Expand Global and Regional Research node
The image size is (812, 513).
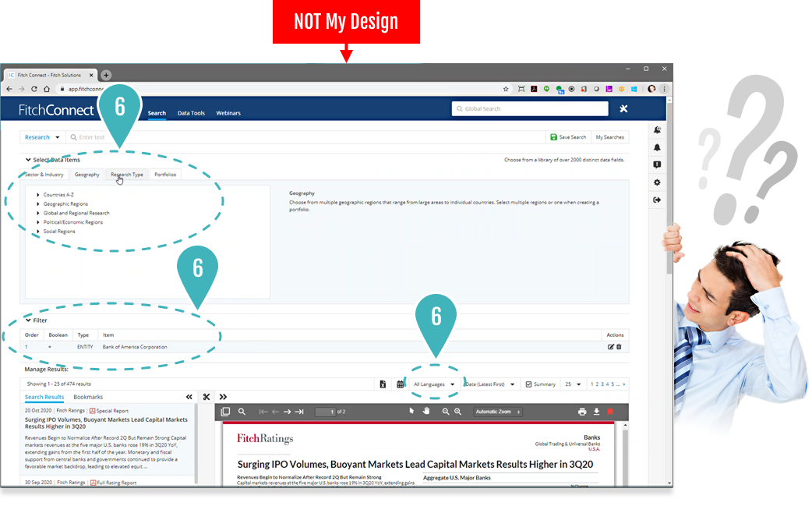(x=38, y=213)
